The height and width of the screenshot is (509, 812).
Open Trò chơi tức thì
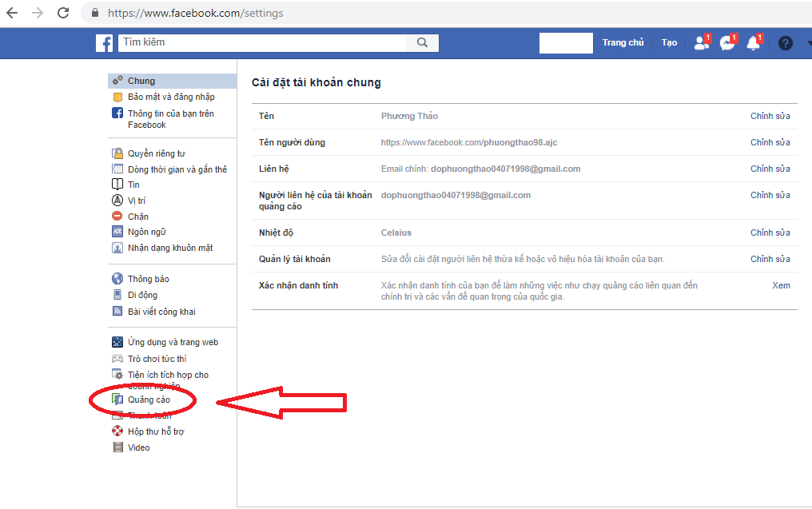coord(157,359)
